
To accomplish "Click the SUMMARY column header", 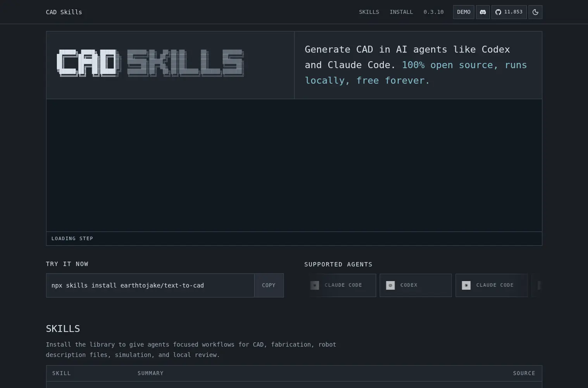I will click(x=150, y=373).
